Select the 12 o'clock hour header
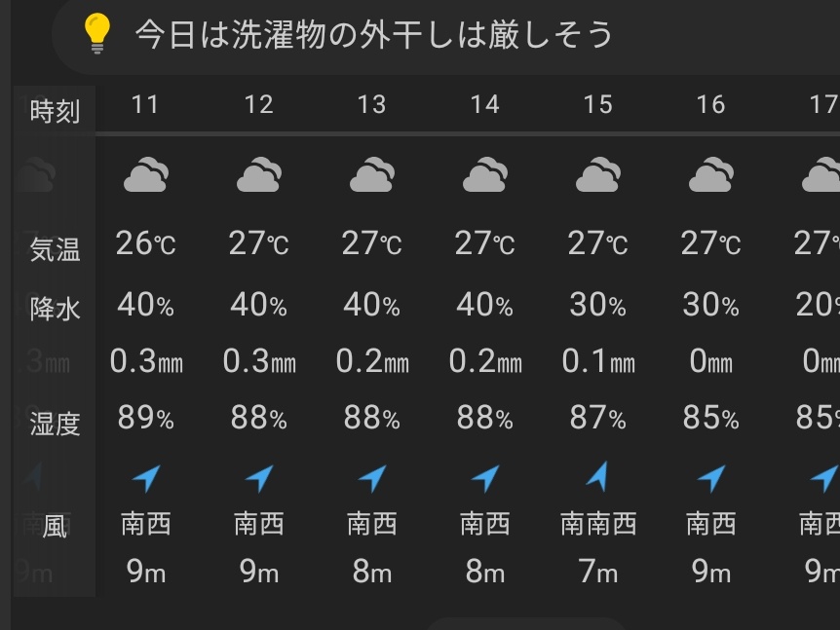 (259, 104)
